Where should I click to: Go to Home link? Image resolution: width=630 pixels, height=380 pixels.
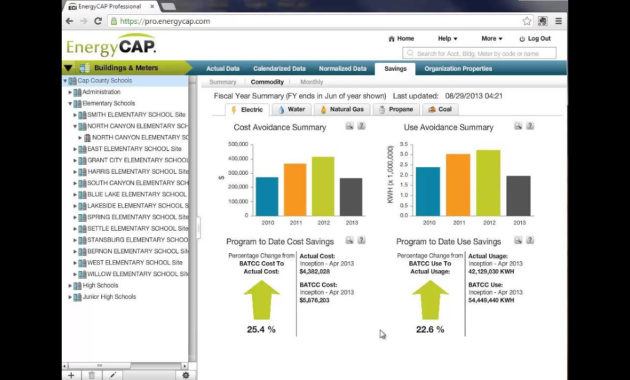click(x=401, y=39)
